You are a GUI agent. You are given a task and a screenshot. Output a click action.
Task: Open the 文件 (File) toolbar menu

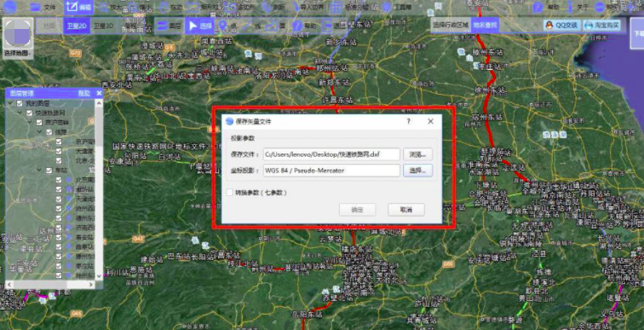pyautogui.click(x=43, y=7)
